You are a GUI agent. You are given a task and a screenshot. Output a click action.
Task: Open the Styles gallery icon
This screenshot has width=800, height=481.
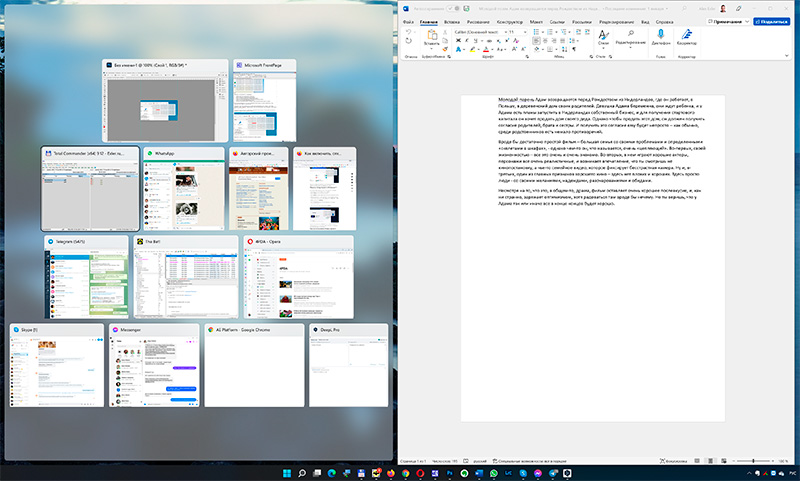click(603, 35)
